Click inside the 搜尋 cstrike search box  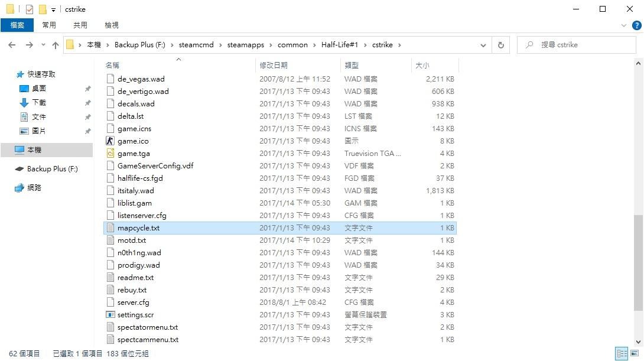click(x=576, y=44)
